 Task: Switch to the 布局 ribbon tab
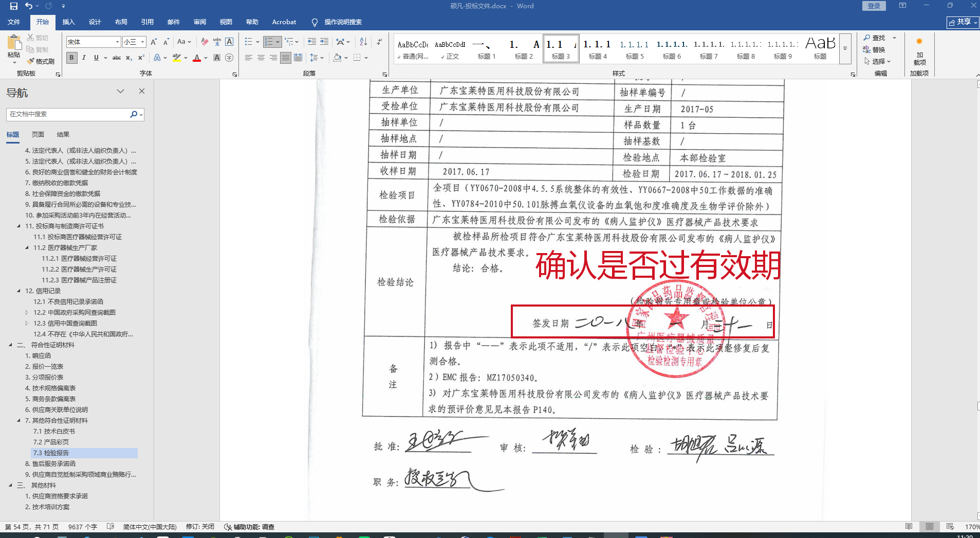[121, 22]
